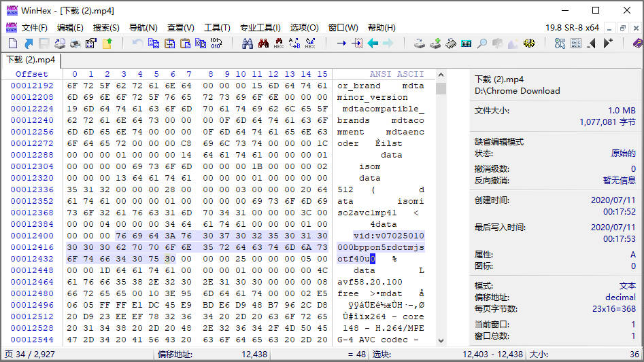Click the Go To Offset arrow icon
This screenshot has width=644, height=362.
tap(341, 43)
